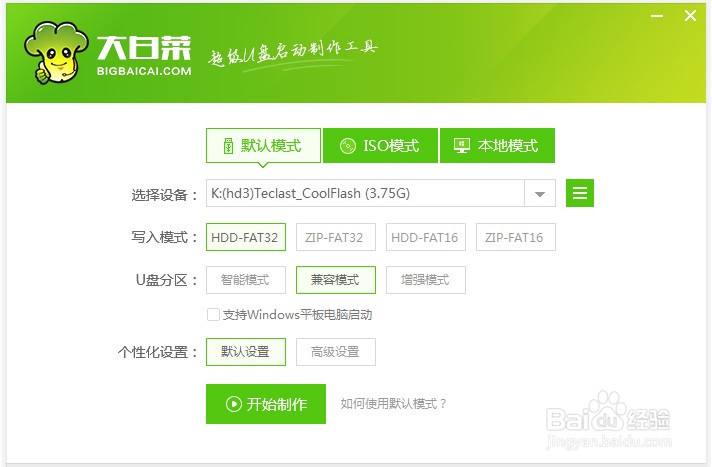Choose 智能模式 partition option
712x467 pixels.
pyautogui.click(x=246, y=280)
